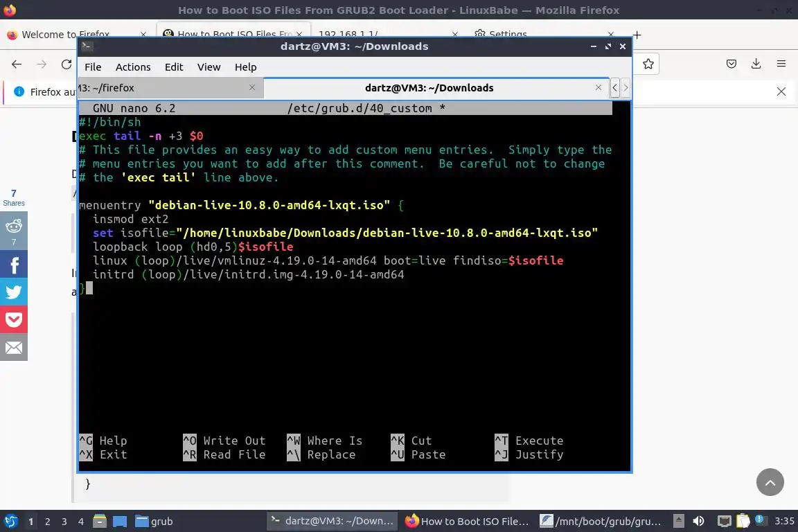The width and height of the screenshot is (798, 532).
Task: Dismiss the Firefox notification bar
Action: click(781, 91)
